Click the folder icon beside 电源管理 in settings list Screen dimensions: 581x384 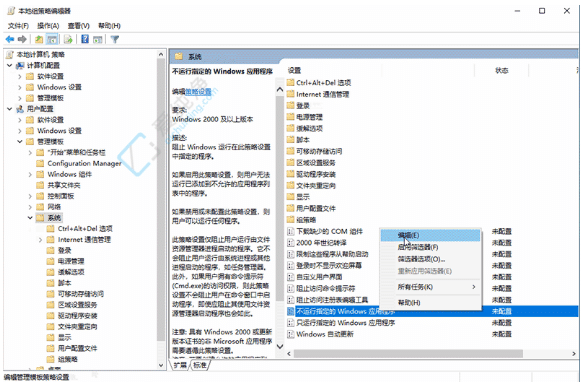click(x=290, y=117)
